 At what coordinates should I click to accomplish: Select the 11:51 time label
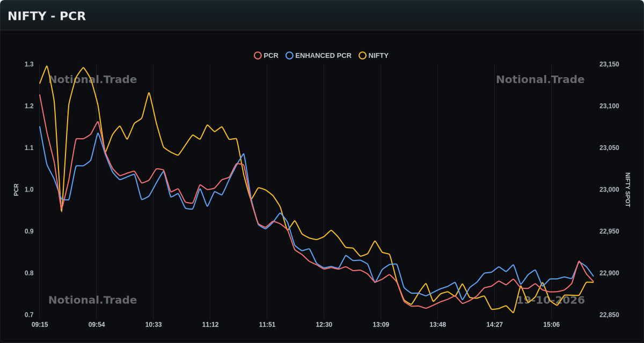(267, 325)
